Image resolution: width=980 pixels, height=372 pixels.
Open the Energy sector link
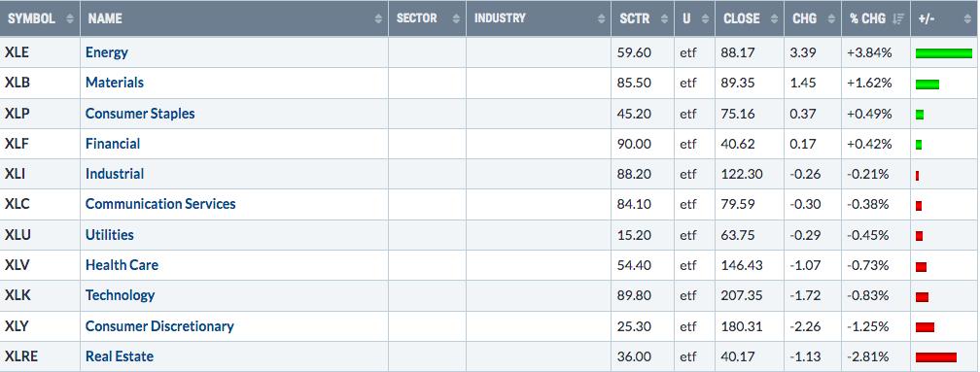tap(106, 52)
